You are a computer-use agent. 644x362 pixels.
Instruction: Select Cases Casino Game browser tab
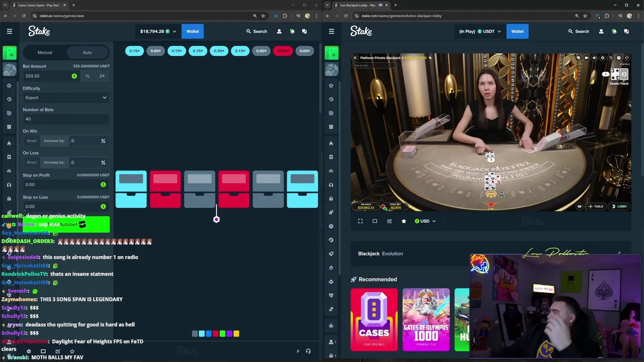point(39,5)
